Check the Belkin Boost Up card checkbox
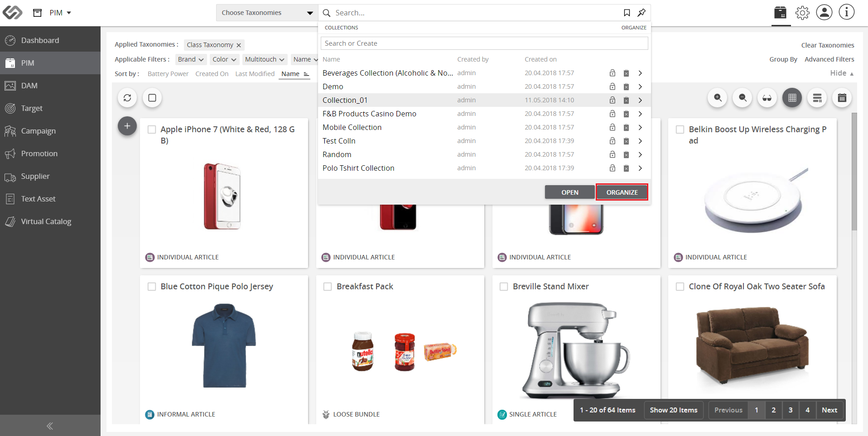This screenshot has width=868, height=436. [x=680, y=129]
